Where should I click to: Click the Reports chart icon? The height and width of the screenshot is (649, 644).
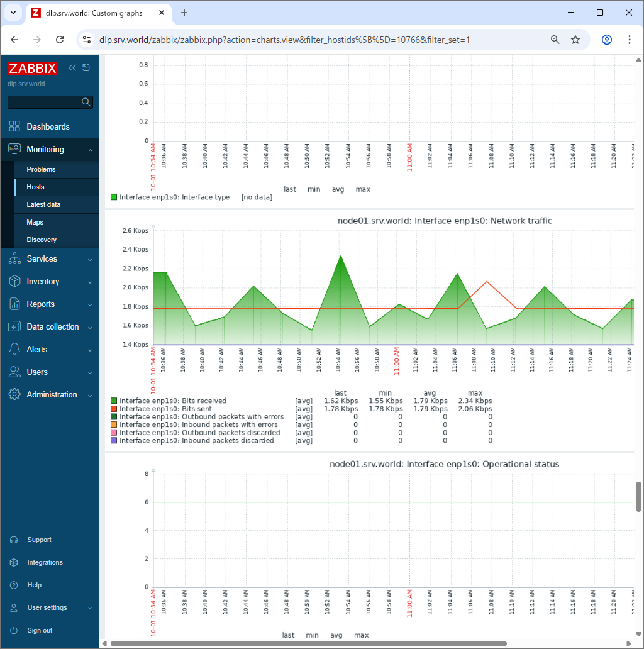pyautogui.click(x=14, y=304)
